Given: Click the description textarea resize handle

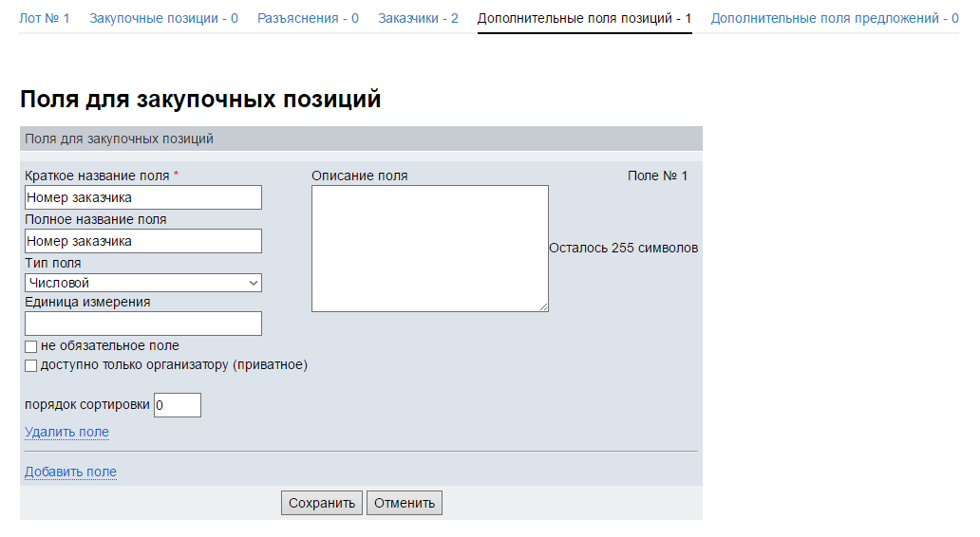Looking at the screenshot, I should (544, 306).
